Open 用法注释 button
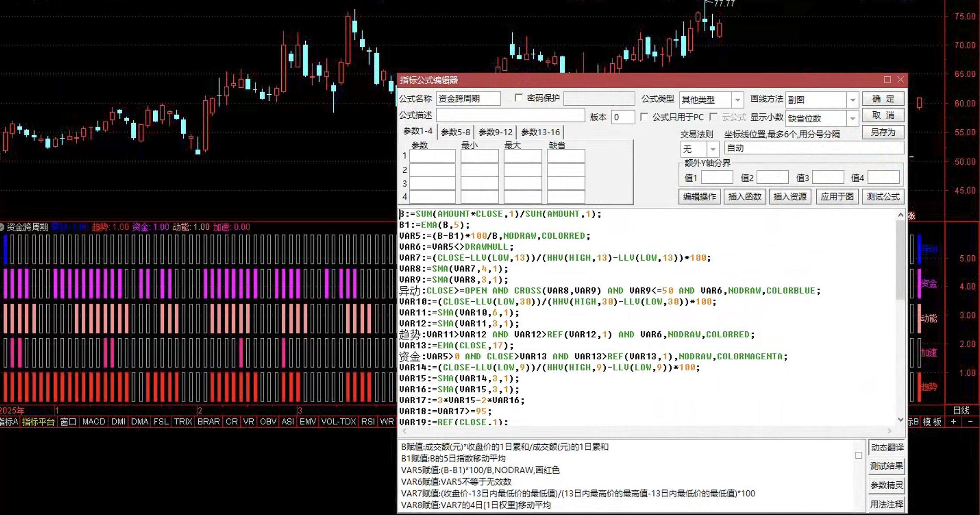The image size is (980, 515). point(887,505)
